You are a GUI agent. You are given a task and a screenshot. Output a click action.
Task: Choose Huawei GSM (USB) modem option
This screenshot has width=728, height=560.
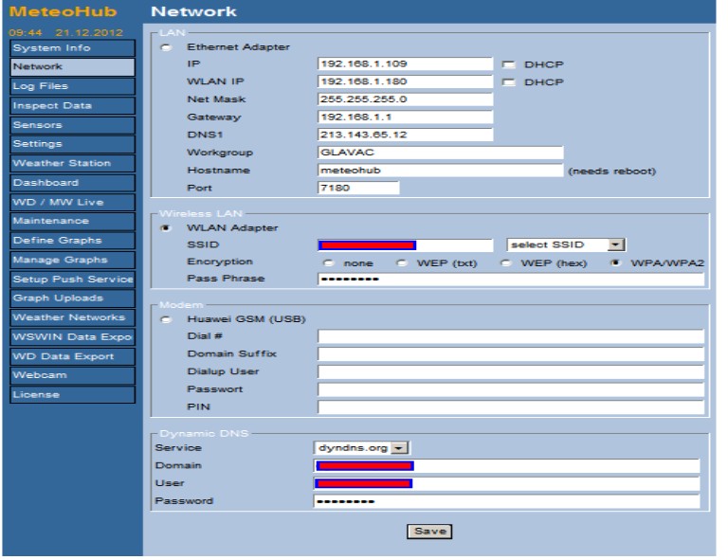coord(168,319)
